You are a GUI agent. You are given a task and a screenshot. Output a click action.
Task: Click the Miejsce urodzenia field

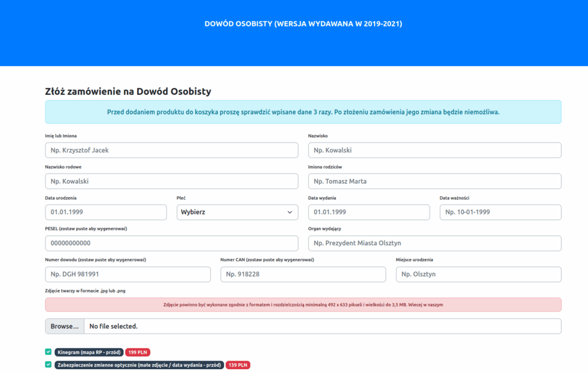pyautogui.click(x=478, y=274)
